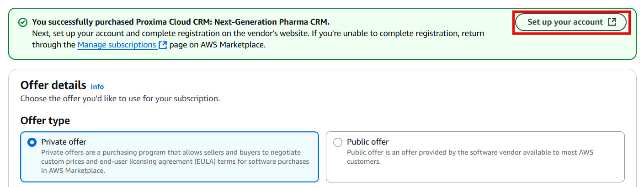Select the Private offer radio button
644x187 pixels.
click(32, 142)
